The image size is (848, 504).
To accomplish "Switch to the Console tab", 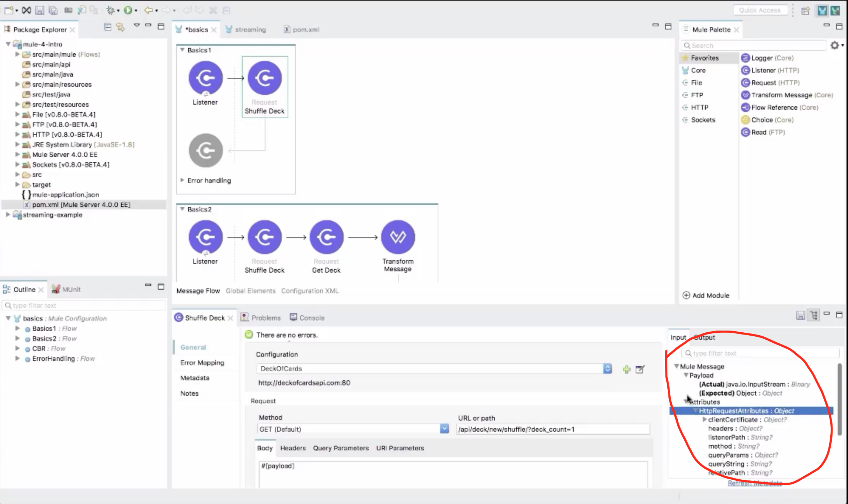I will point(312,318).
